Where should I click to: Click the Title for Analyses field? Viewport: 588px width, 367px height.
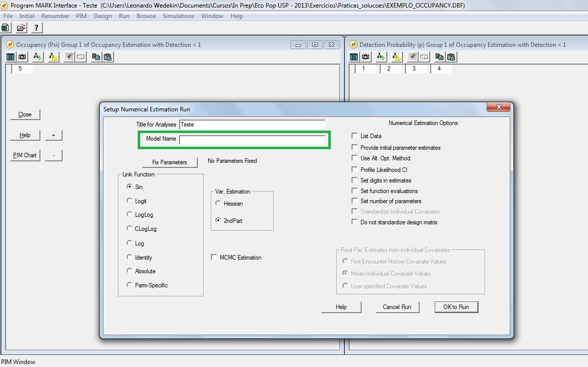point(252,125)
